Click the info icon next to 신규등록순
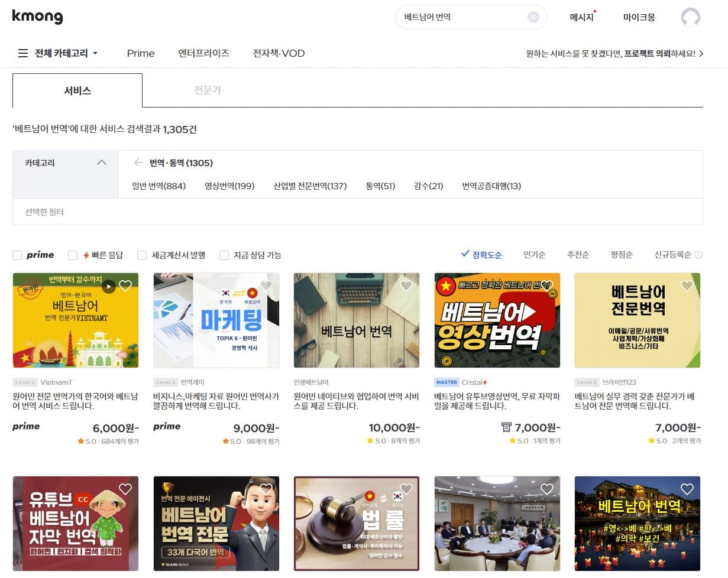 (698, 255)
